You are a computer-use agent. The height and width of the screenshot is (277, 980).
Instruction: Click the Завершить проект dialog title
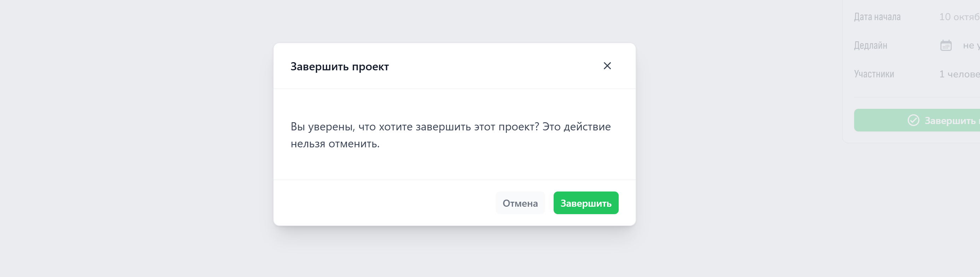pyautogui.click(x=340, y=66)
